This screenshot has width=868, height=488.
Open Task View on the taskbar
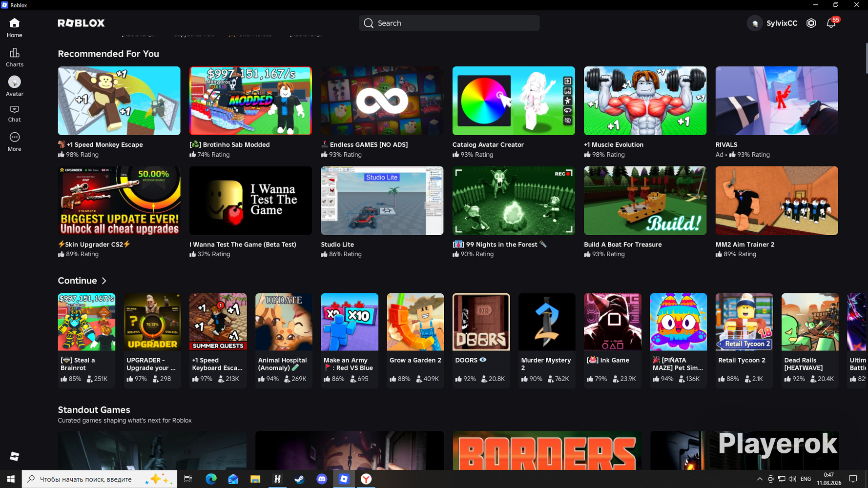(x=188, y=479)
